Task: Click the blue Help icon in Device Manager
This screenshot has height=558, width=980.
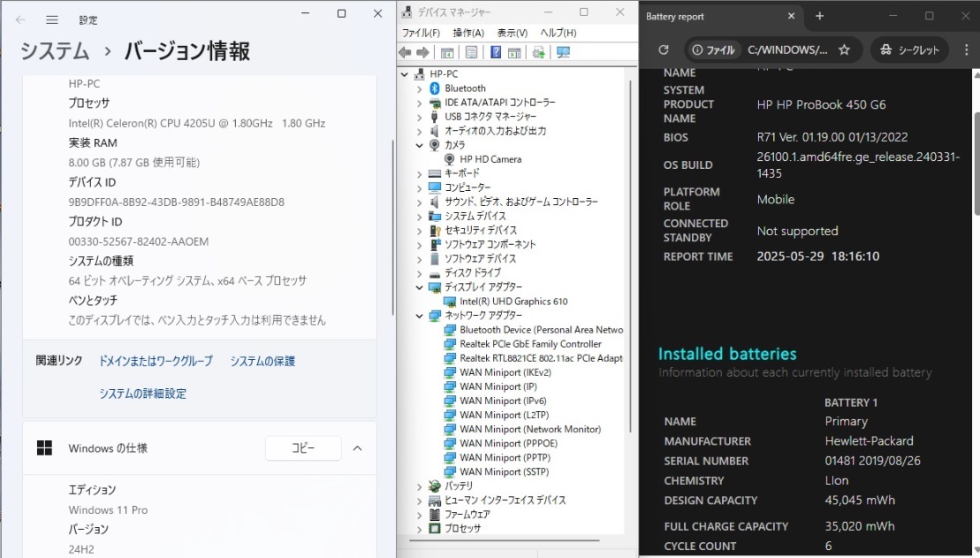Action: point(496,52)
